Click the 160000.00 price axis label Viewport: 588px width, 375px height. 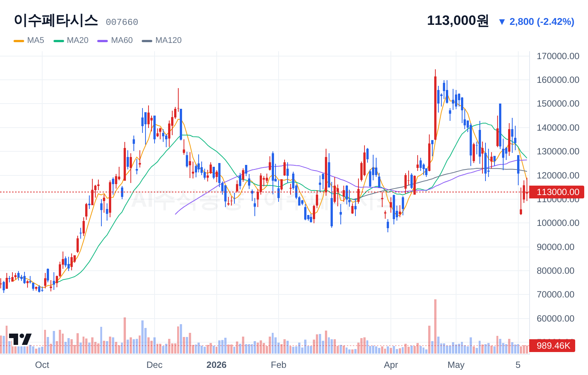pos(558,80)
